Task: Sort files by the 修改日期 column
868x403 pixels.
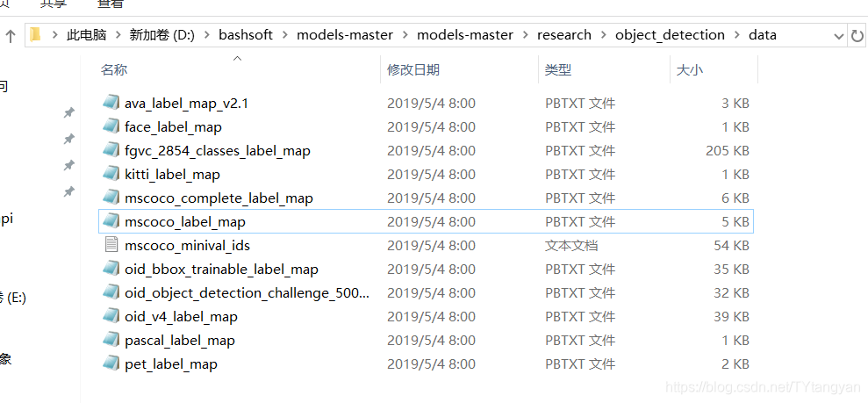Action: tap(413, 69)
